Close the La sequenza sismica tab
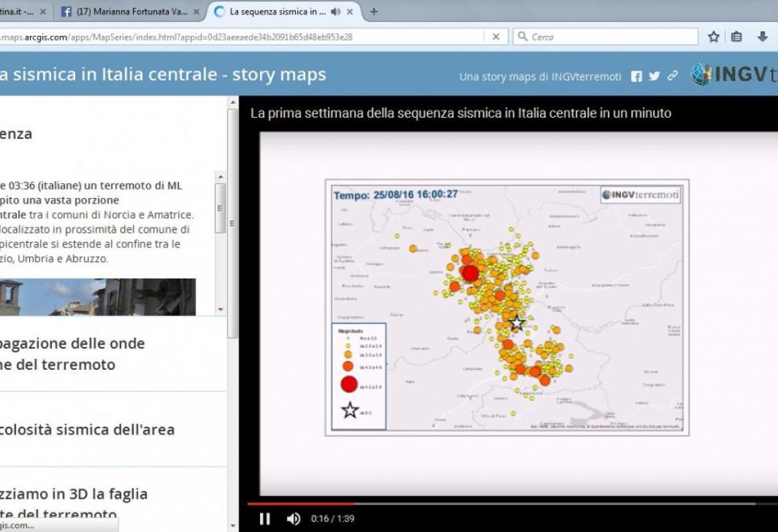 [x=350, y=11]
